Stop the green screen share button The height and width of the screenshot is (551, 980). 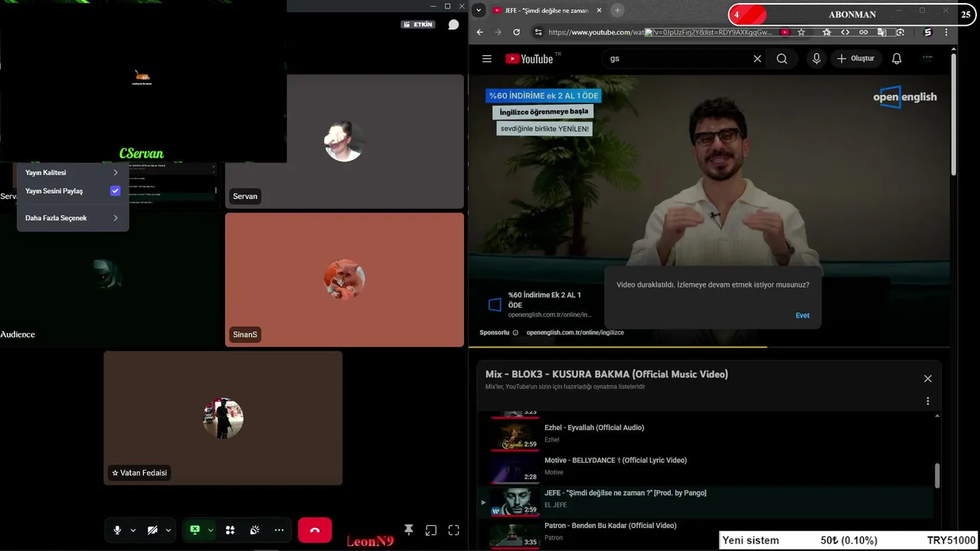click(195, 530)
